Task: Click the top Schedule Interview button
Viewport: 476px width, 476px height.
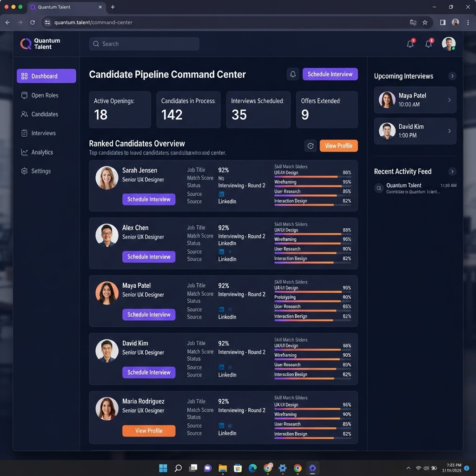Action: (330, 74)
